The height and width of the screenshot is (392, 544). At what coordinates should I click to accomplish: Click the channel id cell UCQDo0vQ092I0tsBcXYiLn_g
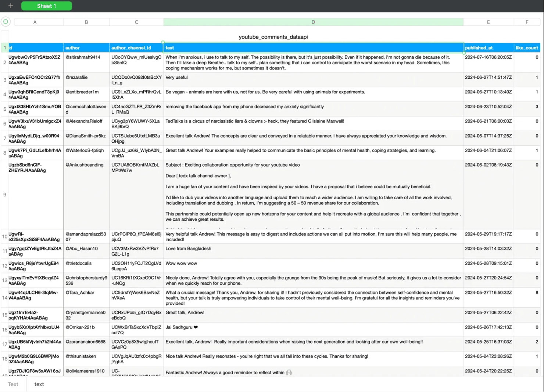136,80
